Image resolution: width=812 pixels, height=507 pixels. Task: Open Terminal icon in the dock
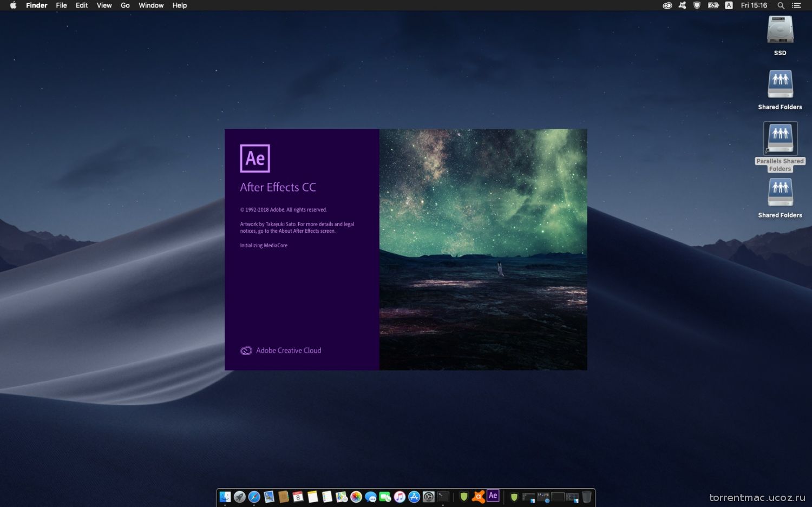pos(443,497)
